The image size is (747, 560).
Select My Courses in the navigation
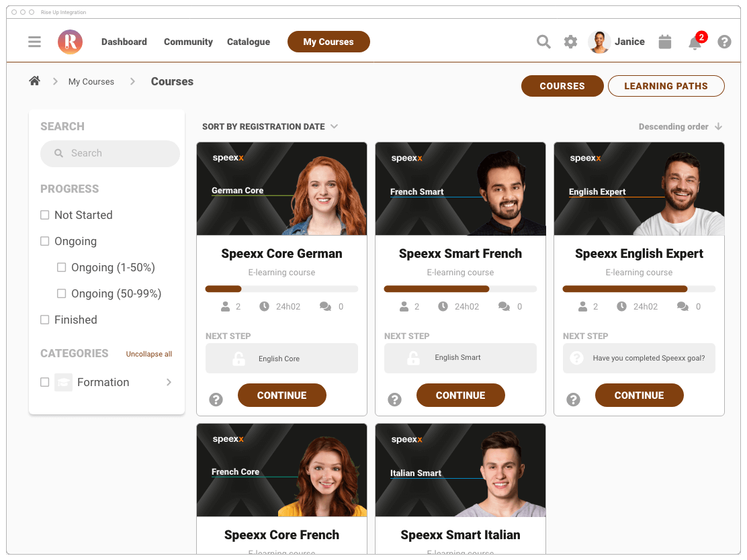(x=328, y=42)
